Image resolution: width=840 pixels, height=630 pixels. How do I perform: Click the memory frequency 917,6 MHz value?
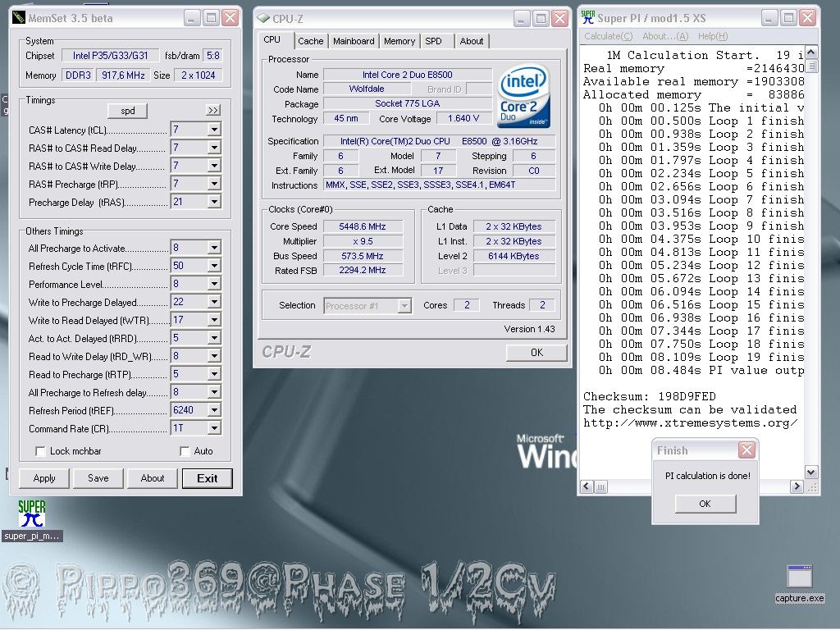(123, 75)
